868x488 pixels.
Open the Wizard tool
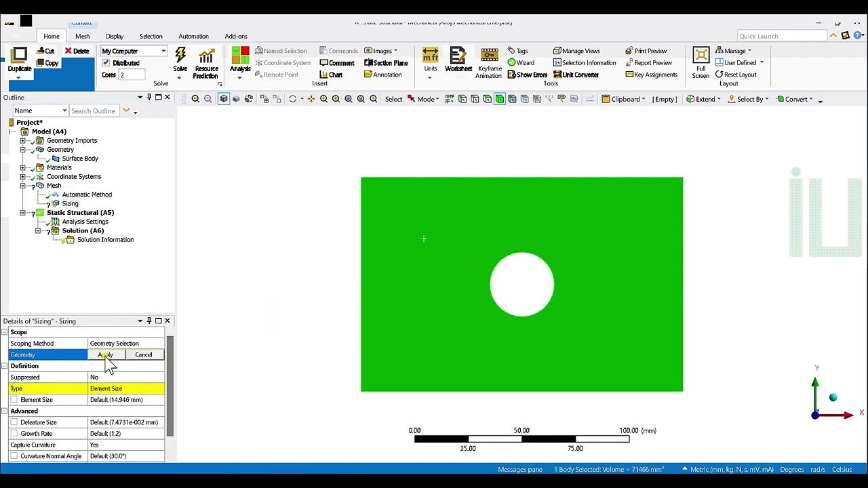pyautogui.click(x=521, y=63)
